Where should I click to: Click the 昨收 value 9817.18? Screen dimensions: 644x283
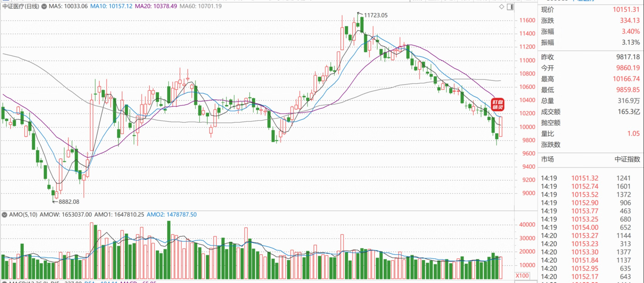(628, 57)
